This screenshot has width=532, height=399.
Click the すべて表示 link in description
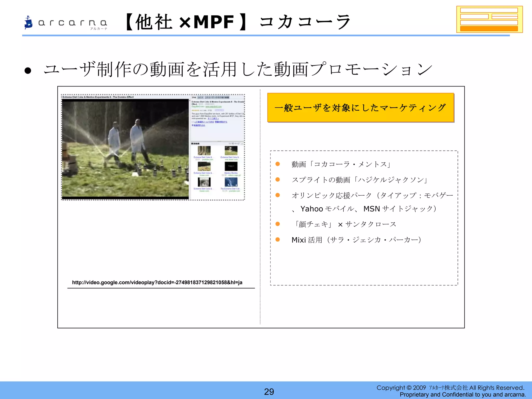click(213, 118)
